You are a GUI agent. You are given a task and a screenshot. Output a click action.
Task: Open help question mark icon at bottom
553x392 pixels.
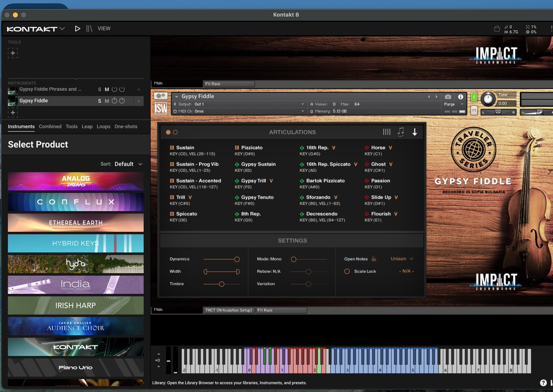(543, 383)
